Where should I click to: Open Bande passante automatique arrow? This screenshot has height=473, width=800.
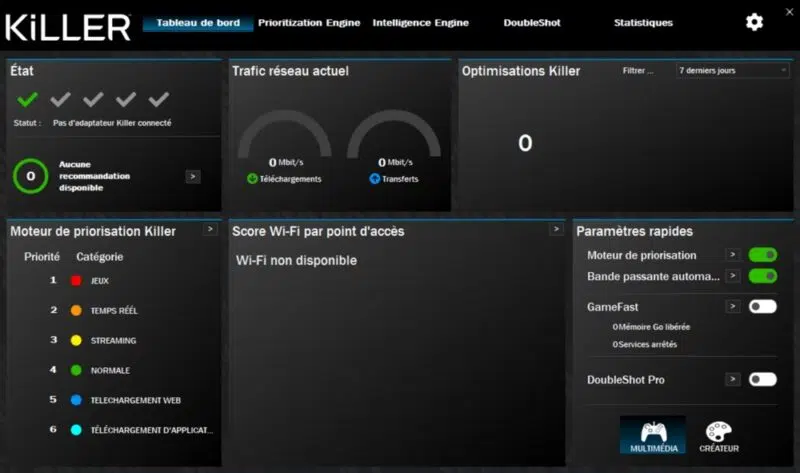tap(733, 276)
